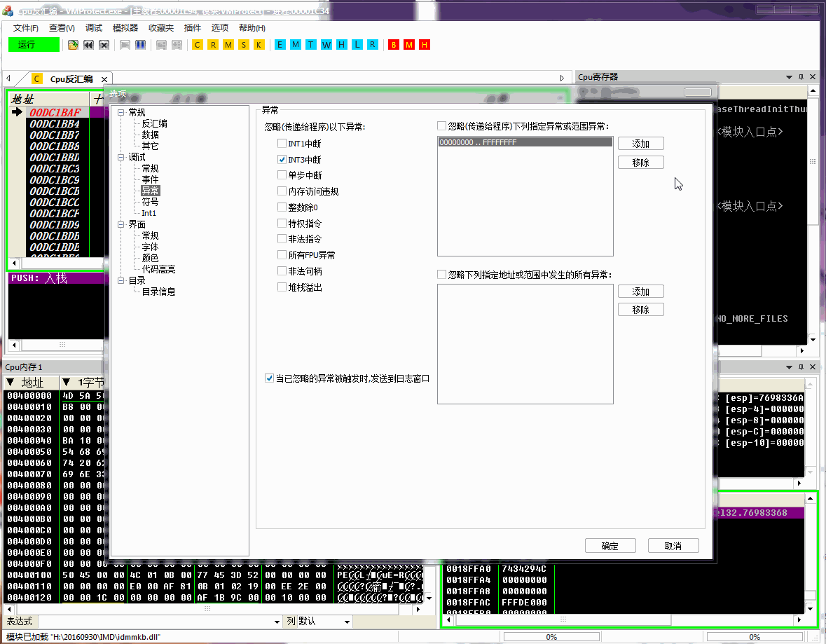Open the Cpu寄存器 panel dropdown arrow

pyautogui.click(x=789, y=77)
